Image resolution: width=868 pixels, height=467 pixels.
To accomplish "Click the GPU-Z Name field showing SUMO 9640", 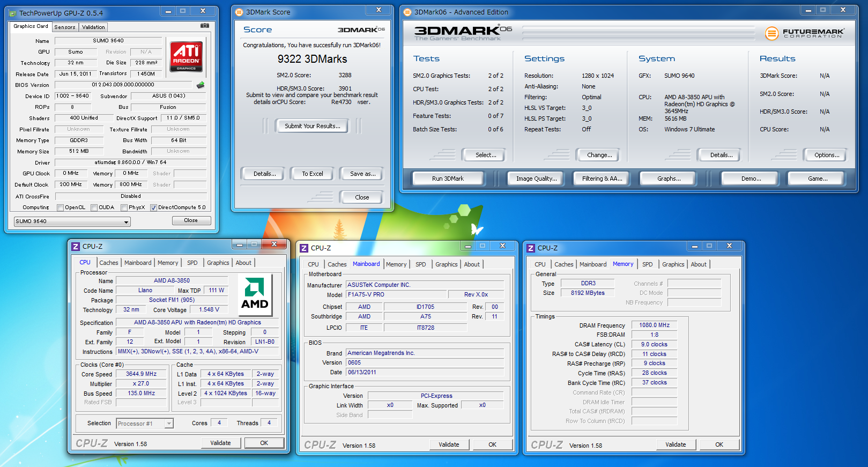I will coord(108,41).
